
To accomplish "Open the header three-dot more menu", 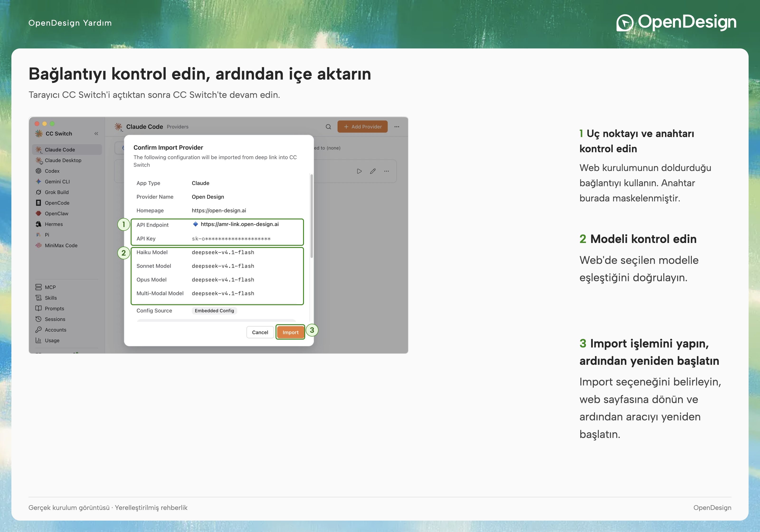I will (x=397, y=126).
